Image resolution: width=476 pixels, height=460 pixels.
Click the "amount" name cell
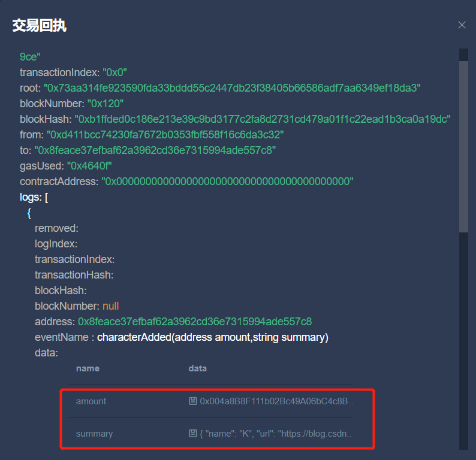[91, 401]
